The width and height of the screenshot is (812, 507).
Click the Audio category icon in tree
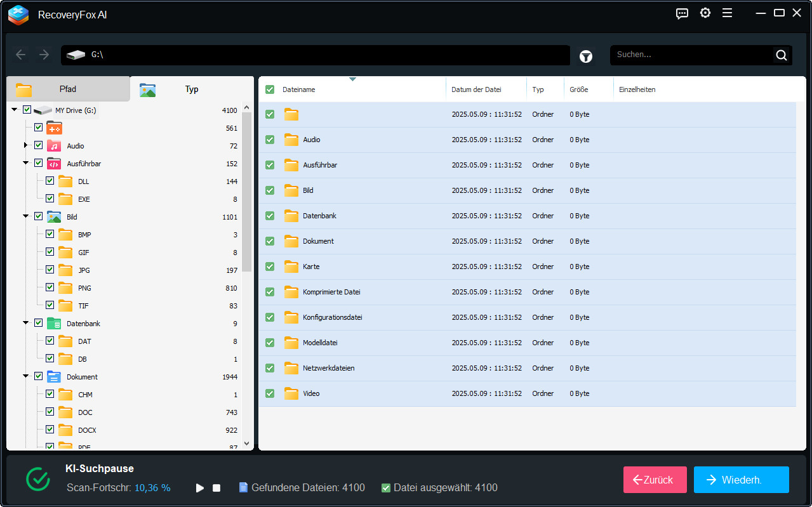pos(54,146)
